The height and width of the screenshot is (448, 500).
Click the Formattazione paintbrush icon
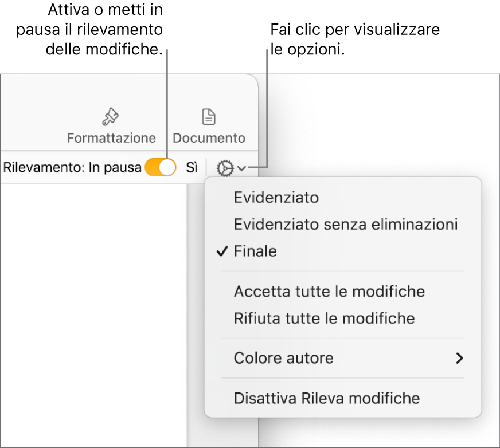point(110,117)
